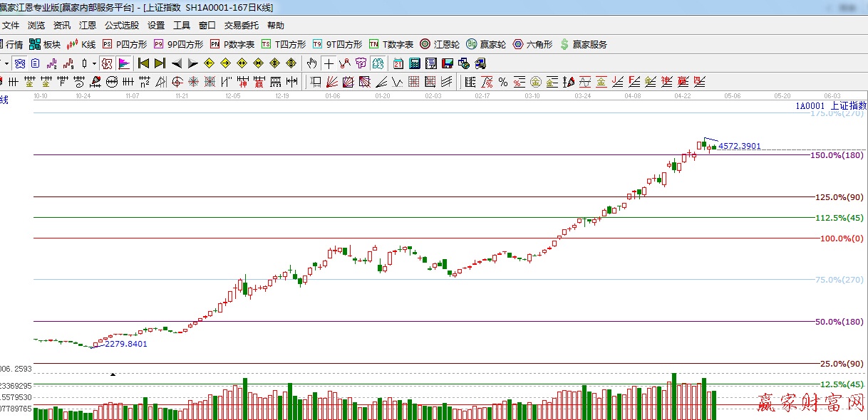The image size is (868, 420).
Task: Click the calendar icon in toolbar
Action: [398, 63]
